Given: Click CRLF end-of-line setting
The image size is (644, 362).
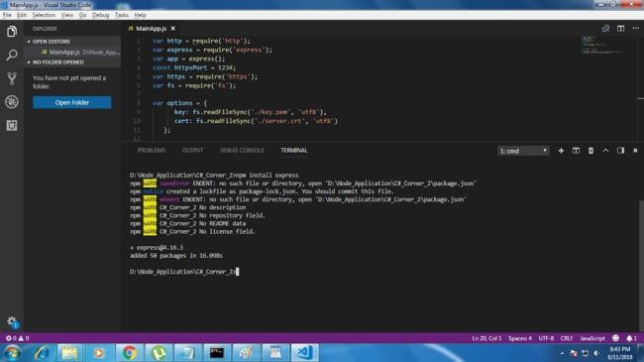Looking at the screenshot, I should click(567, 338).
